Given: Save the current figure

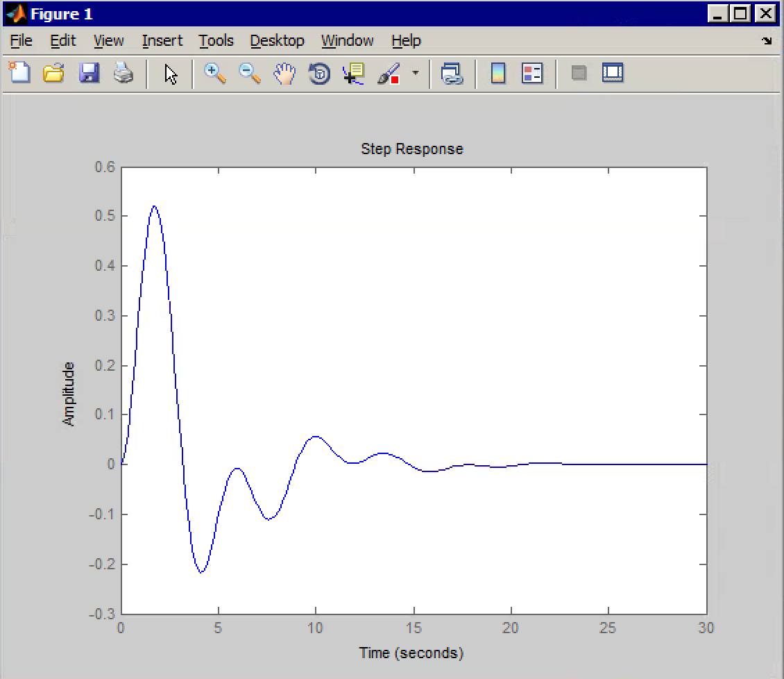Looking at the screenshot, I should point(89,74).
